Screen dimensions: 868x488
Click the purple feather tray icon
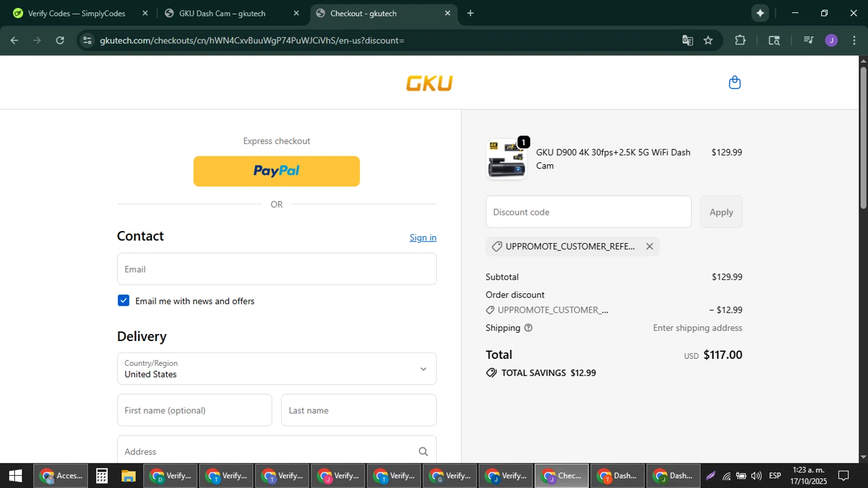711,476
